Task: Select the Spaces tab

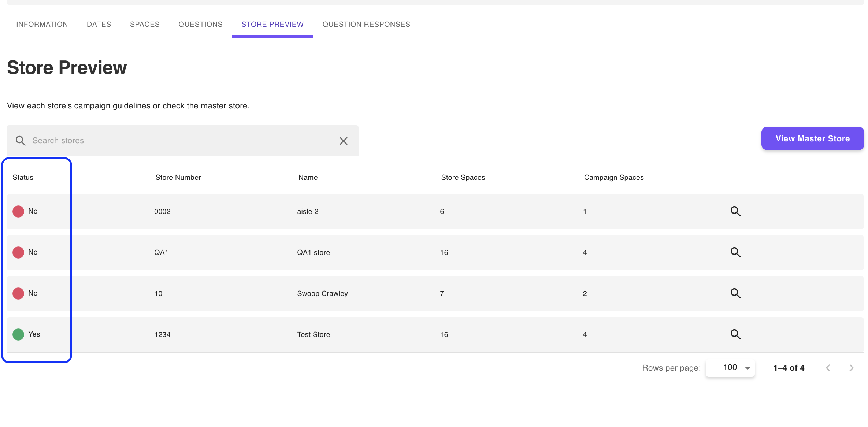Action: [145, 24]
